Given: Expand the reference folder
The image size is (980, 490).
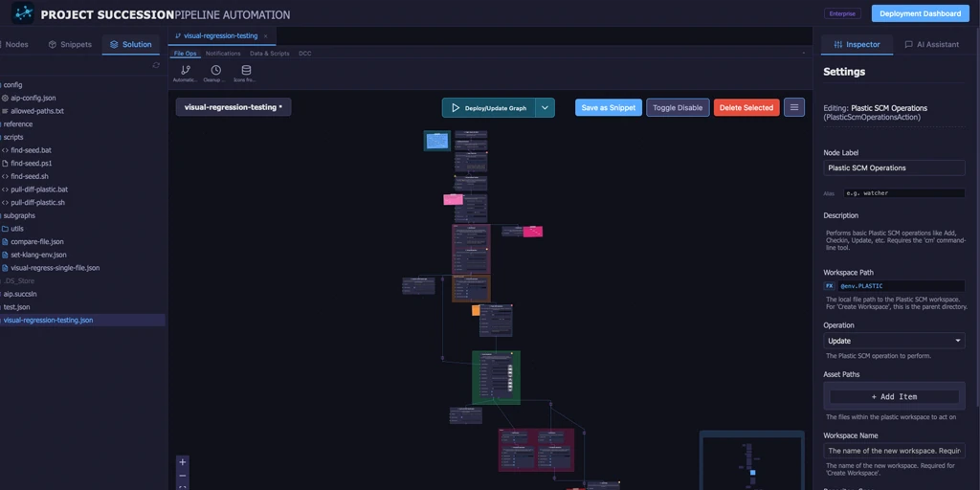Looking at the screenshot, I should [x=18, y=124].
